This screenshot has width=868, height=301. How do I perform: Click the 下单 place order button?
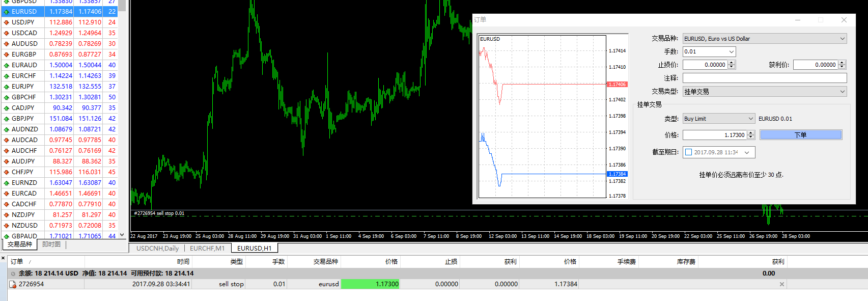801,135
